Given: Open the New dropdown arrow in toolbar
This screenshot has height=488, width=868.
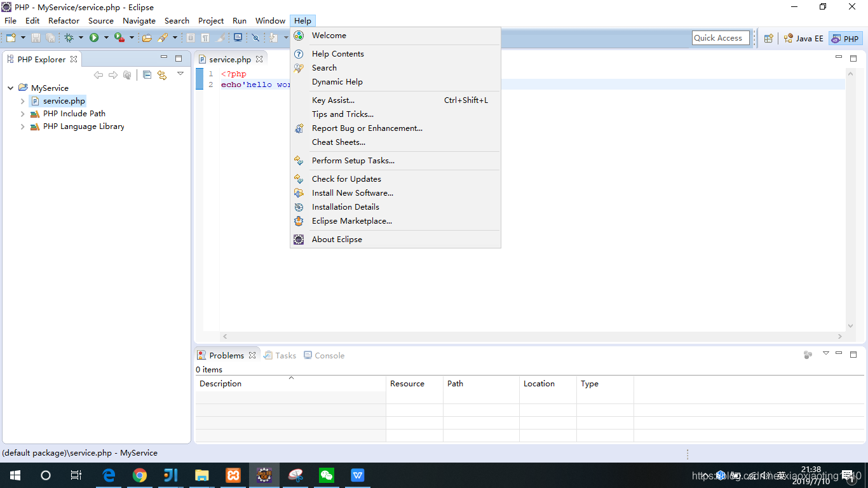Looking at the screenshot, I should click(23, 38).
